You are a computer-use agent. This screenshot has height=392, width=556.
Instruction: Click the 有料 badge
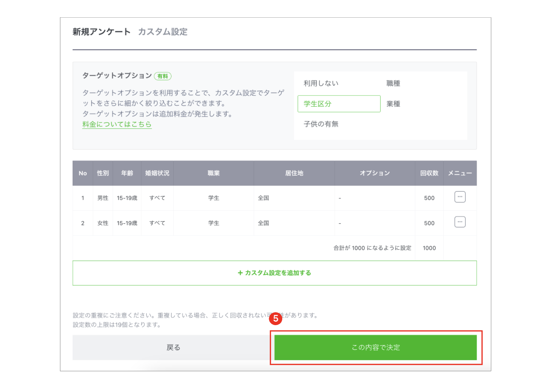click(163, 76)
